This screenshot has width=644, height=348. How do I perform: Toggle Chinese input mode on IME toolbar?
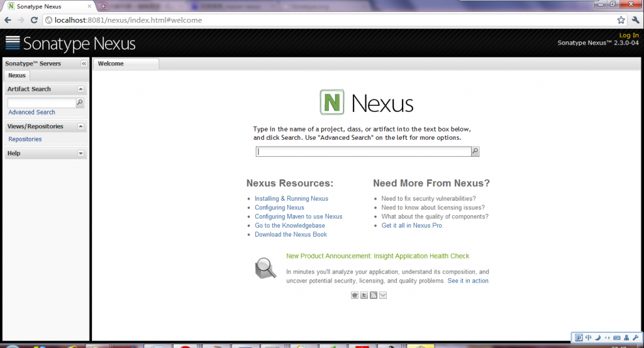point(588,338)
